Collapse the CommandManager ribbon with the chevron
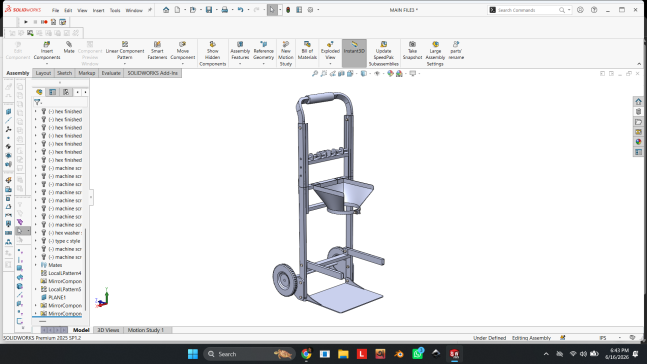 point(639,64)
